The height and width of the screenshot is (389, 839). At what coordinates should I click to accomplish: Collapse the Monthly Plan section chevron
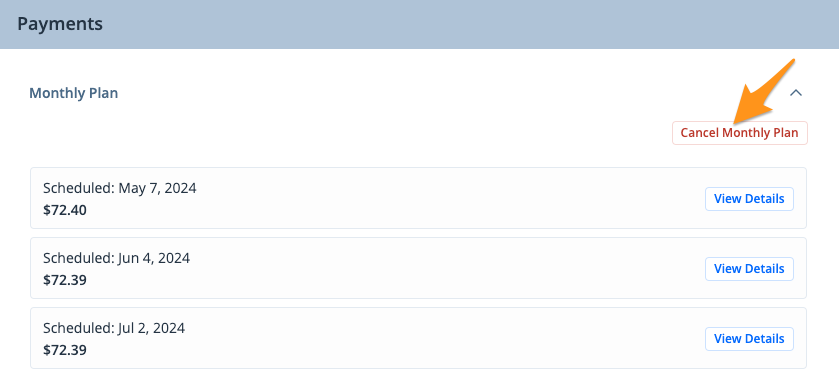[796, 93]
